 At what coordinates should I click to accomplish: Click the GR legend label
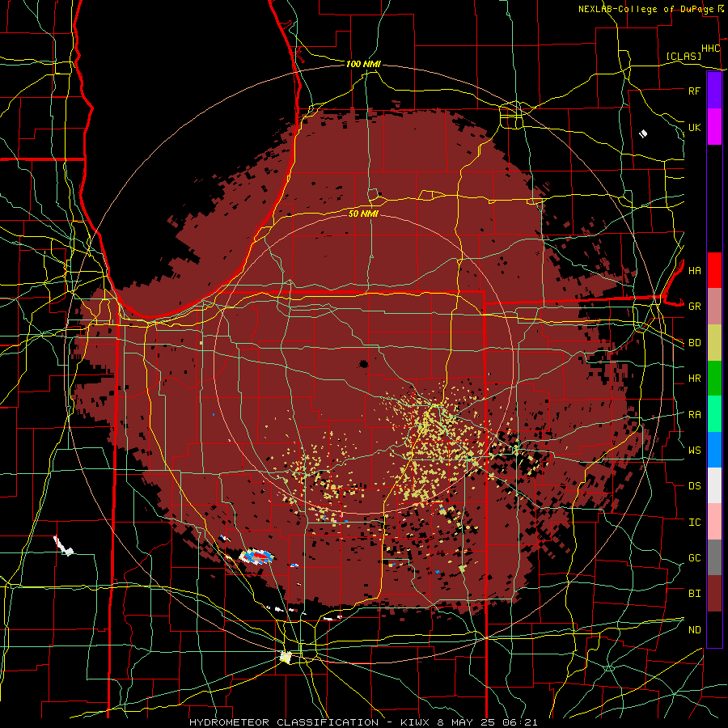[x=694, y=307]
